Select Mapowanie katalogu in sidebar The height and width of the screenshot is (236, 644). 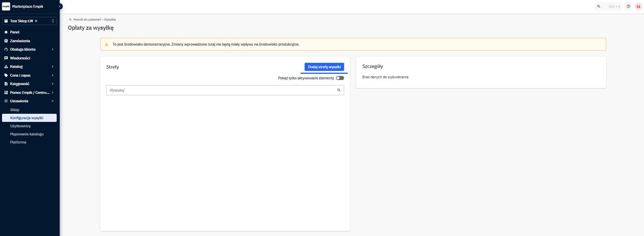coord(27,134)
